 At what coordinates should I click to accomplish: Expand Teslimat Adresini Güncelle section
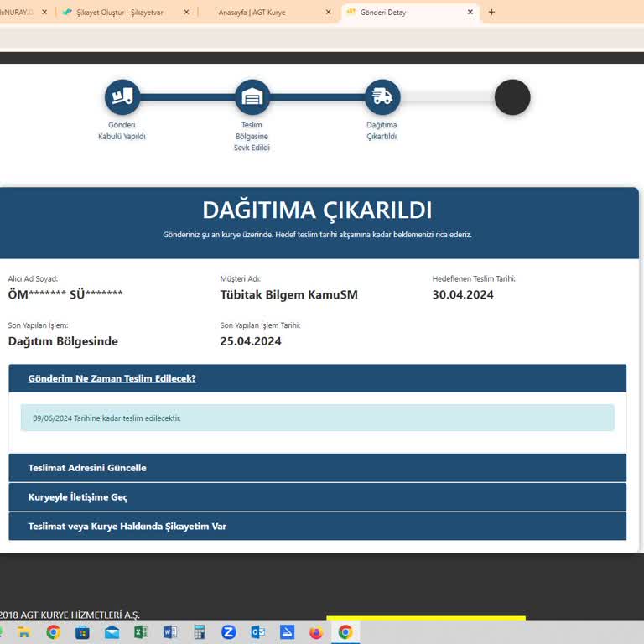318,468
